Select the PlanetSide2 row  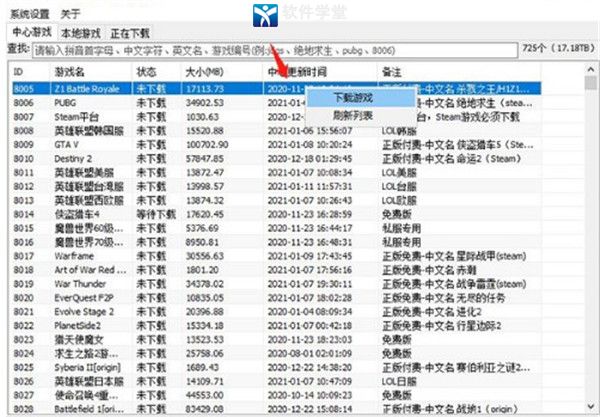pos(276,326)
